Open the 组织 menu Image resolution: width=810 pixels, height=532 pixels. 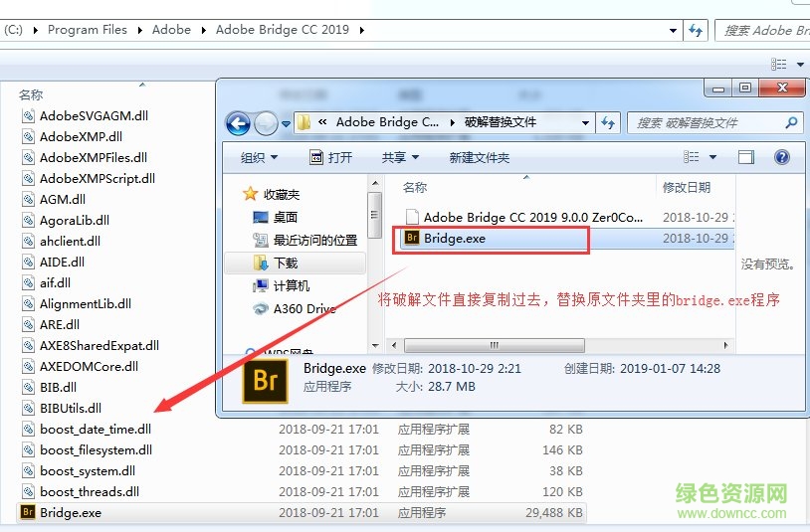tap(259, 157)
